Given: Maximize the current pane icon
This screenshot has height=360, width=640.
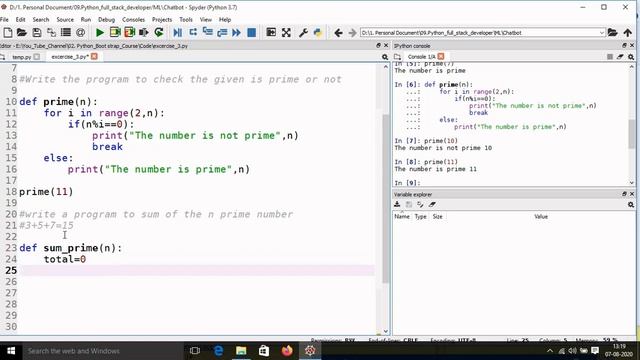Looking at the screenshot, I should pos(271,32).
